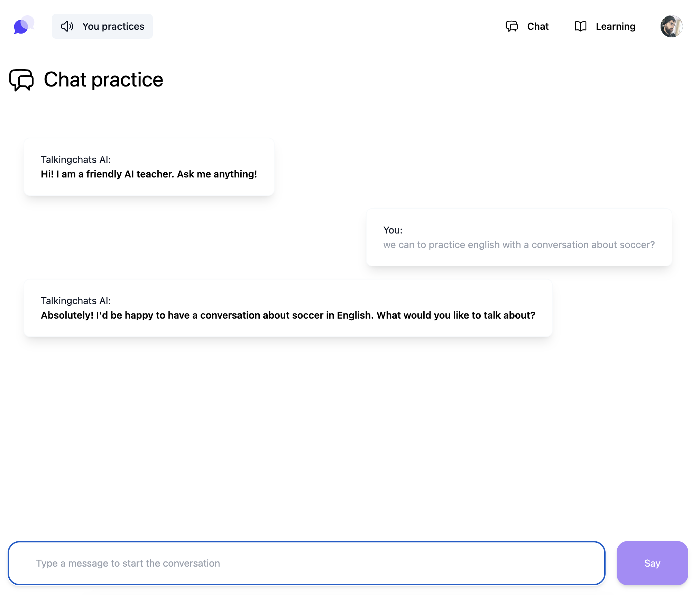
Task: Select the AI soccer conversation reply
Action: [288, 308]
